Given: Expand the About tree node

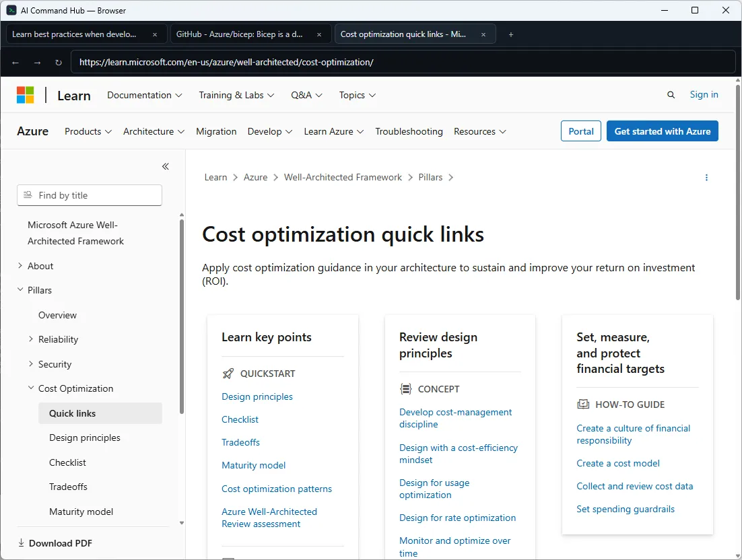Looking at the screenshot, I should tap(20, 266).
